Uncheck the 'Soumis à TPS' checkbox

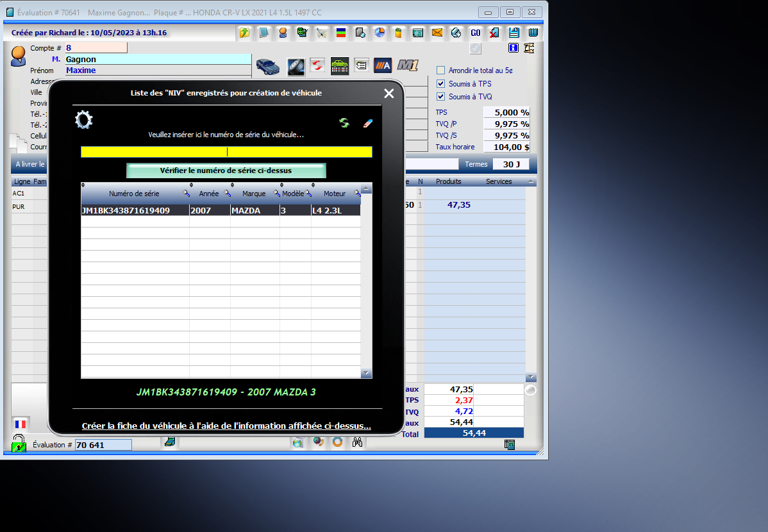(x=440, y=84)
